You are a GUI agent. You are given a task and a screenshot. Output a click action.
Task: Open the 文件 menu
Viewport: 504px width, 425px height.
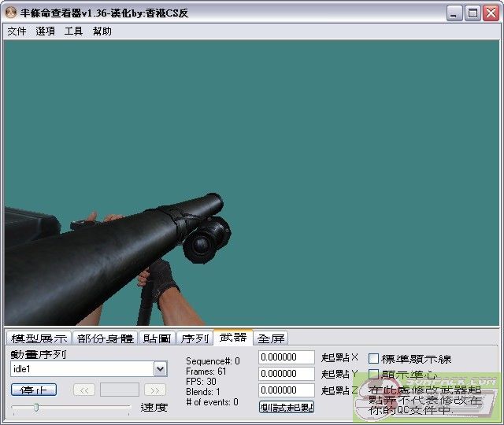point(17,31)
